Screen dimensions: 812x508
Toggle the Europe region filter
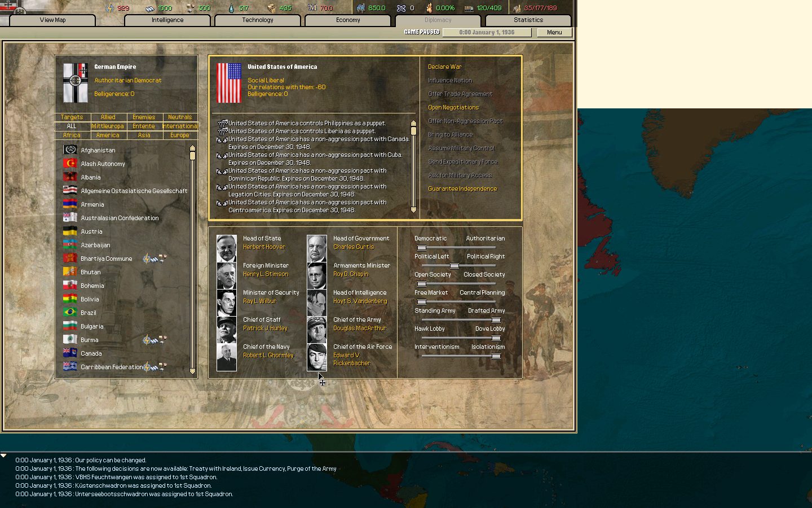click(180, 135)
